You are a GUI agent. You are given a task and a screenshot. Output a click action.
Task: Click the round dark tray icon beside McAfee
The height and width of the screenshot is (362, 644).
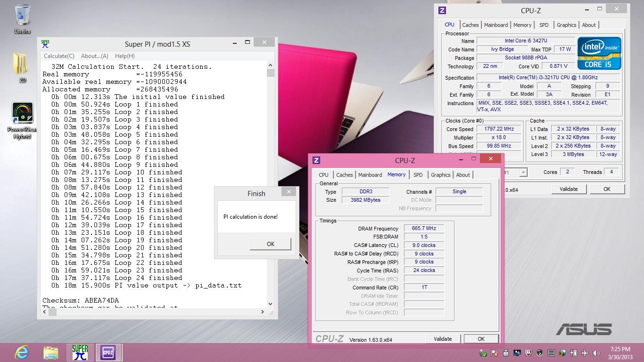(x=540, y=353)
